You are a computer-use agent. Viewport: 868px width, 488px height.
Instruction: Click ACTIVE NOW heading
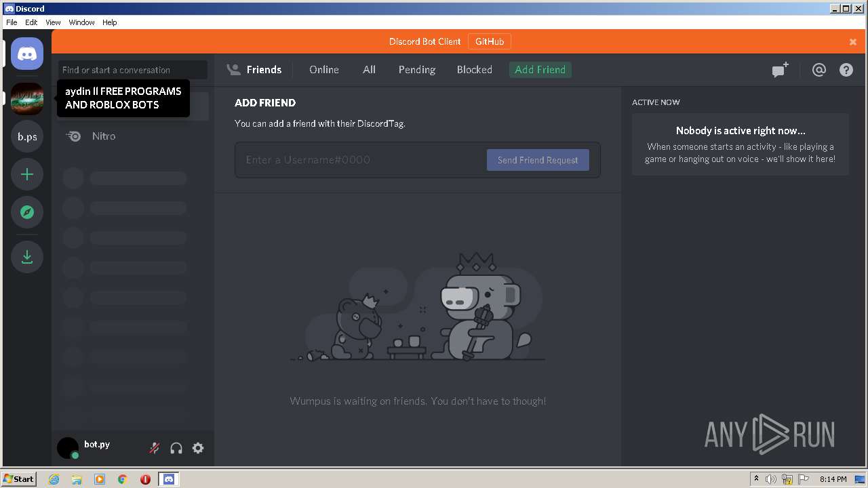[656, 102]
